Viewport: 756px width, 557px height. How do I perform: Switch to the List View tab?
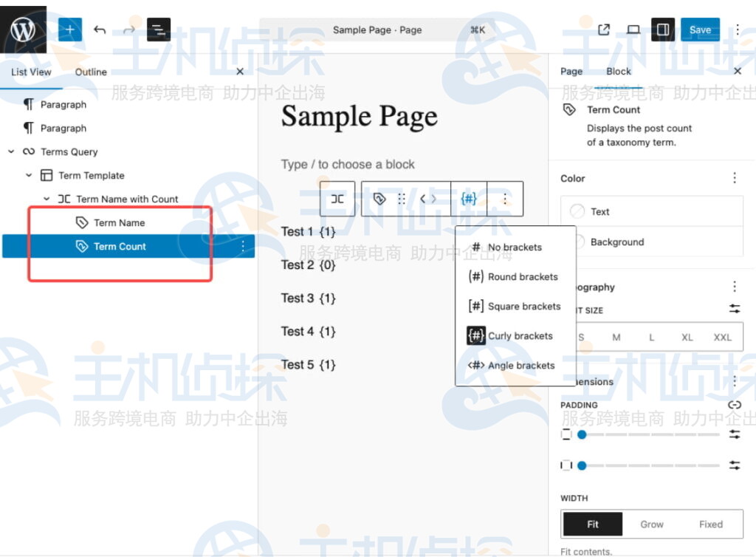(31, 72)
